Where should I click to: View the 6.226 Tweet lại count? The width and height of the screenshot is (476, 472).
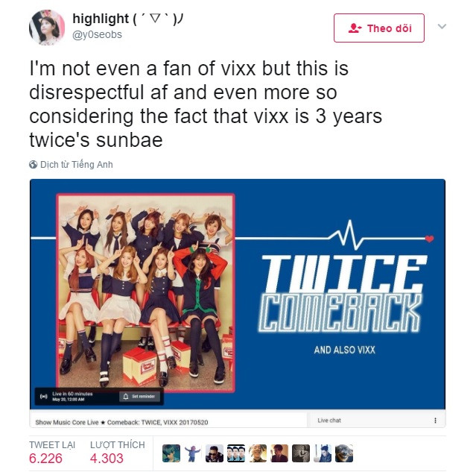pyautogui.click(x=46, y=459)
